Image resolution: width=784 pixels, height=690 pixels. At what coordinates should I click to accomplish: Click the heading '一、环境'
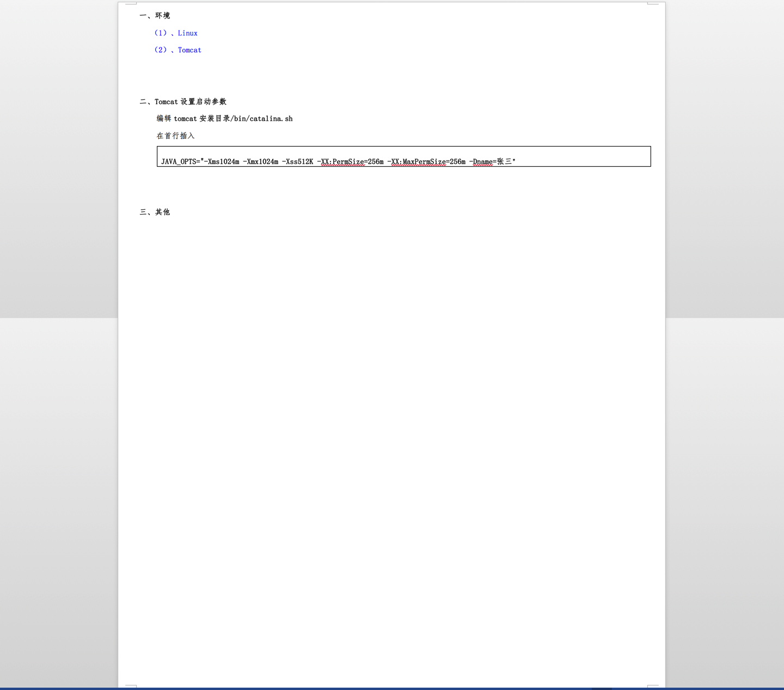(x=155, y=16)
